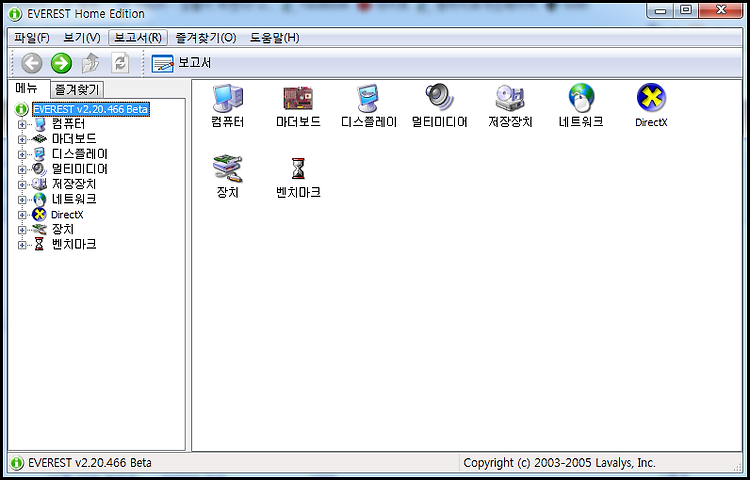This screenshot has width=750, height=480.
Task: Open the 파일(F) menu
Action: [x=32, y=38]
